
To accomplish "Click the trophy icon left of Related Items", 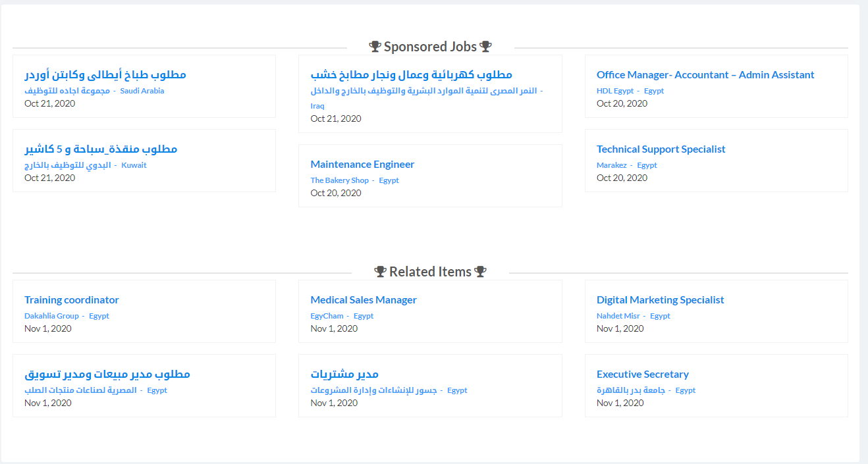I will [x=380, y=272].
